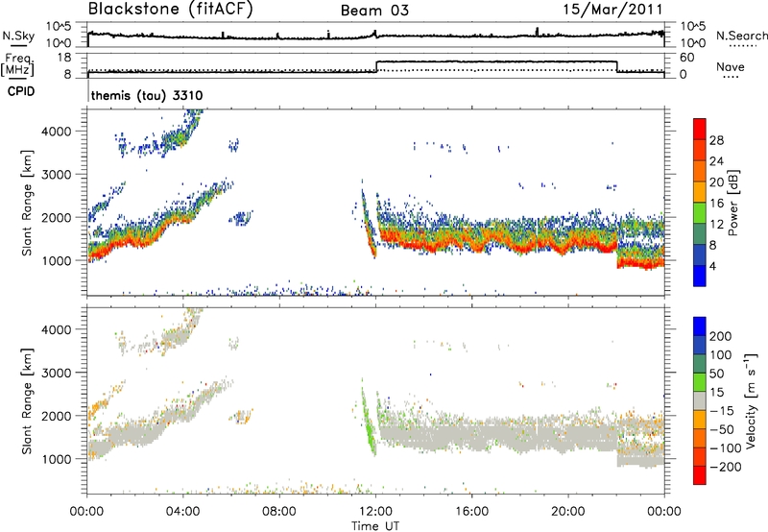Image resolution: width=768 pixels, height=532 pixels.
Task: Click the left "10^5" noise axis tick
Action: (x=59, y=27)
